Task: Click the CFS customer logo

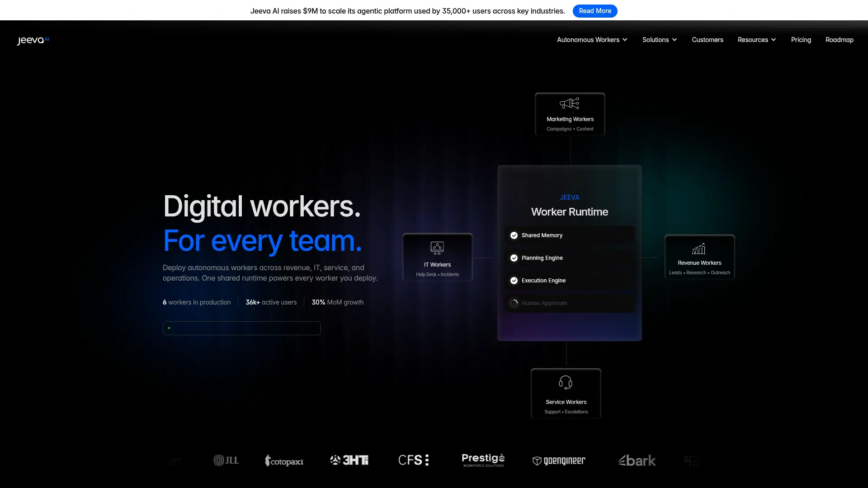Action: point(413,460)
